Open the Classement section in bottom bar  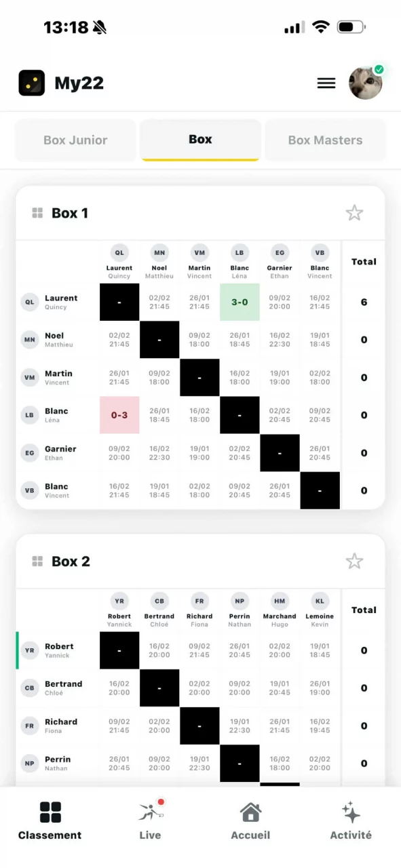click(x=50, y=821)
